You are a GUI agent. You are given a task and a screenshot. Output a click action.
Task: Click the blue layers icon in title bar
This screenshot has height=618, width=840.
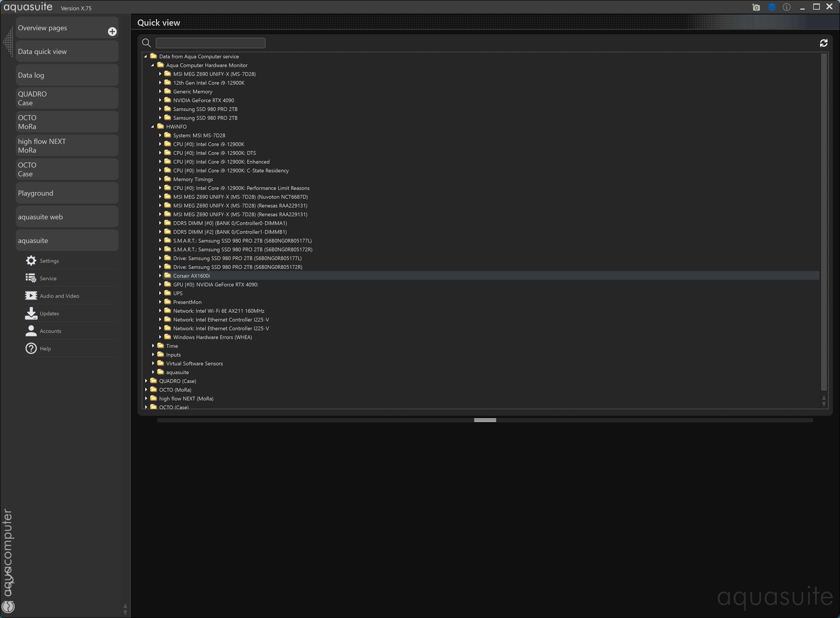coord(772,7)
